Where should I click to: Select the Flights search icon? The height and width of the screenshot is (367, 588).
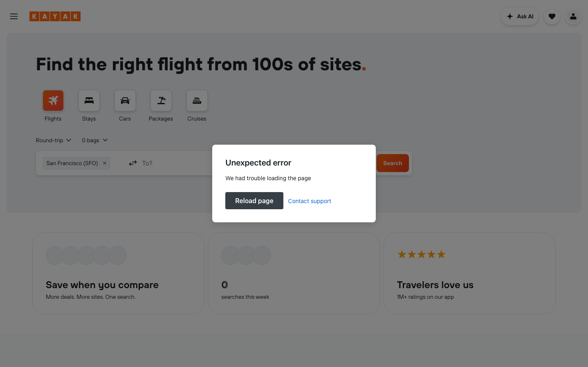53,100
